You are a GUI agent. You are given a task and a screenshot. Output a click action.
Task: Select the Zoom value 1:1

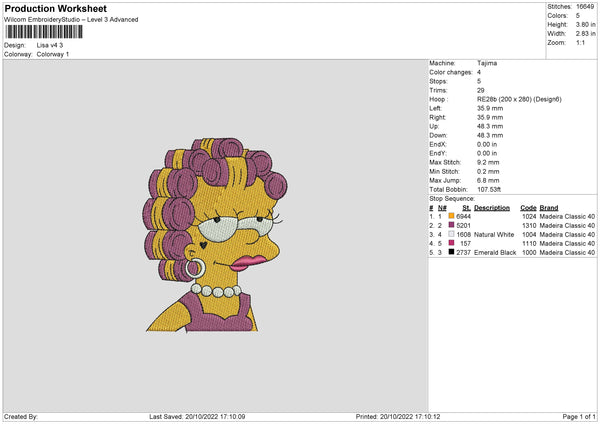580,42
